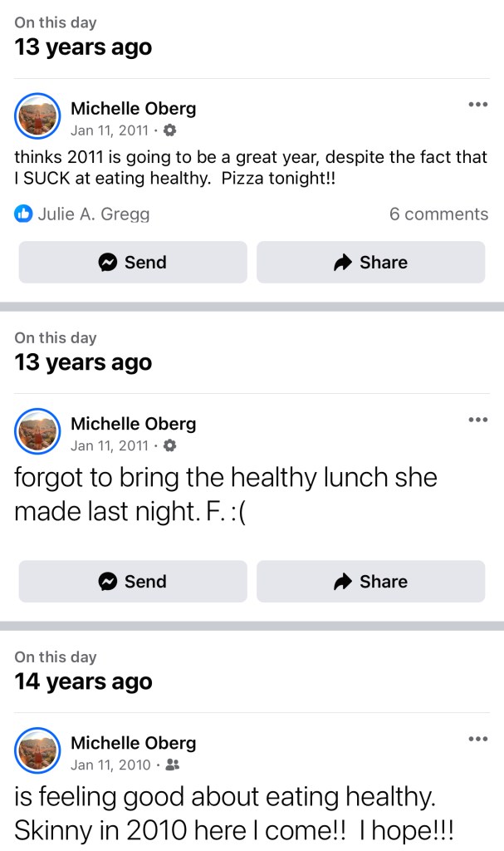Tap Michelle Oberg's name on 2010 post

133,743
